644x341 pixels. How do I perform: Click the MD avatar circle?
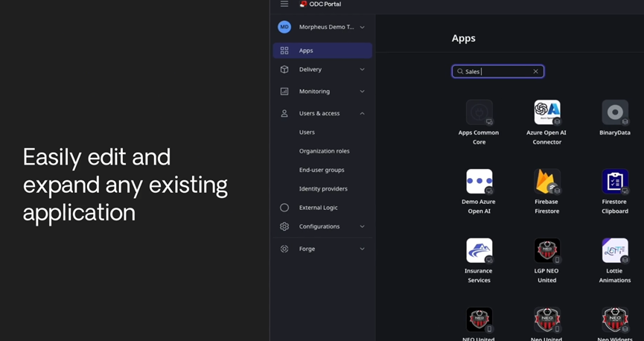pyautogui.click(x=284, y=27)
